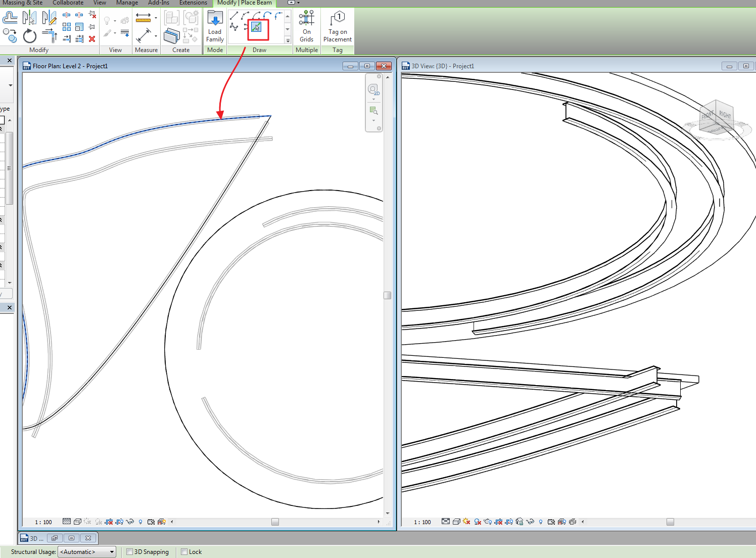Select the Partial Ellipse draw tool
756x558 pixels.
pos(245,26)
